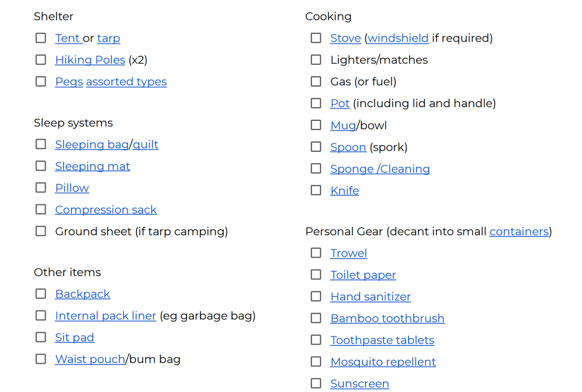The image size is (582, 392).
Task: Follow the Trowel link
Action: (348, 253)
